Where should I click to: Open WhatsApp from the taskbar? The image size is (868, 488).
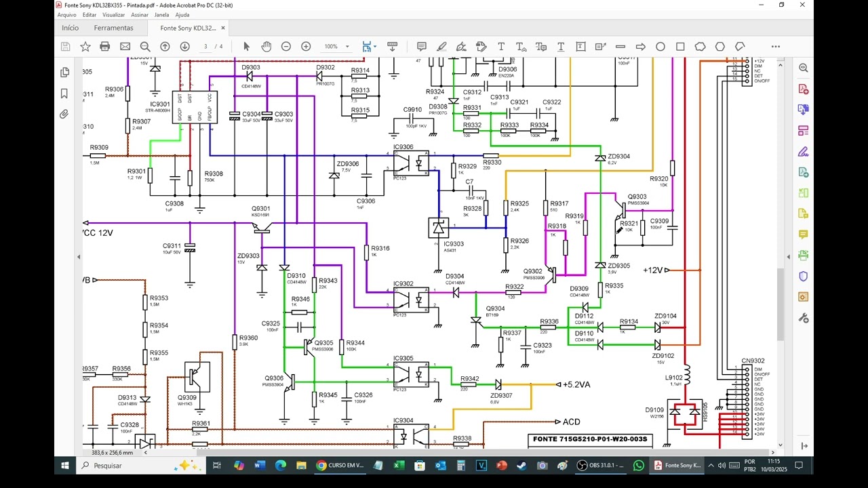point(639,466)
